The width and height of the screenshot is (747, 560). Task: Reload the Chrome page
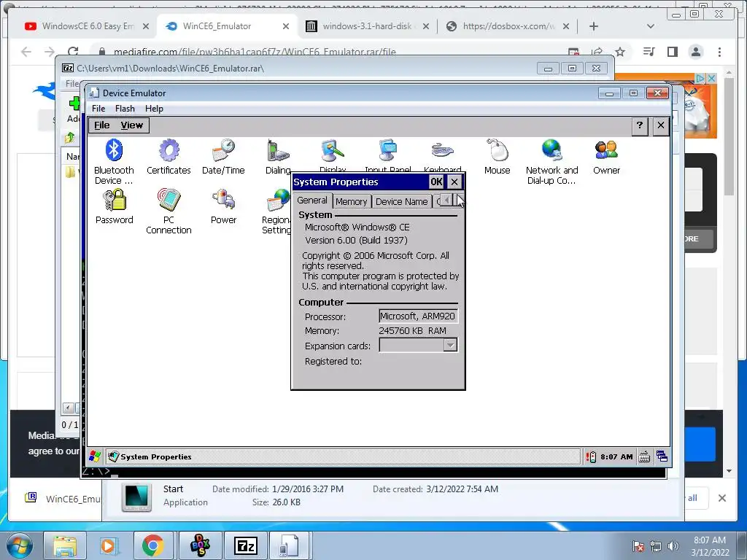[x=72, y=52]
